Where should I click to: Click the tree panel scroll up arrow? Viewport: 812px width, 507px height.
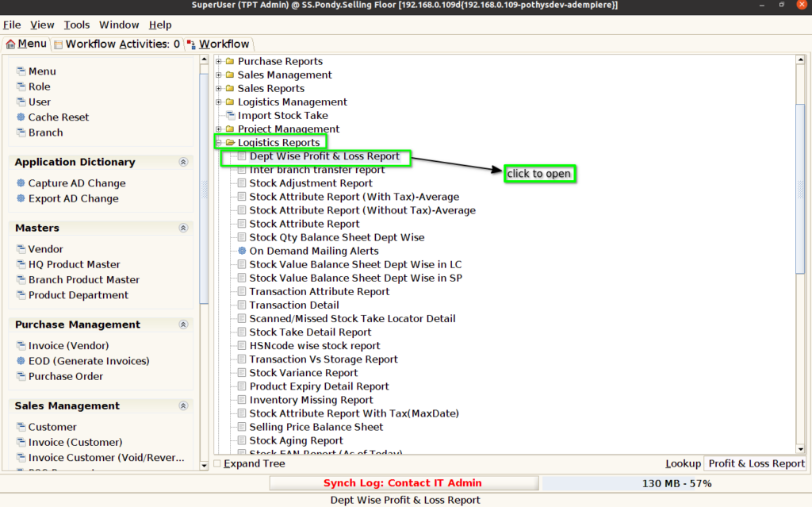(800, 60)
